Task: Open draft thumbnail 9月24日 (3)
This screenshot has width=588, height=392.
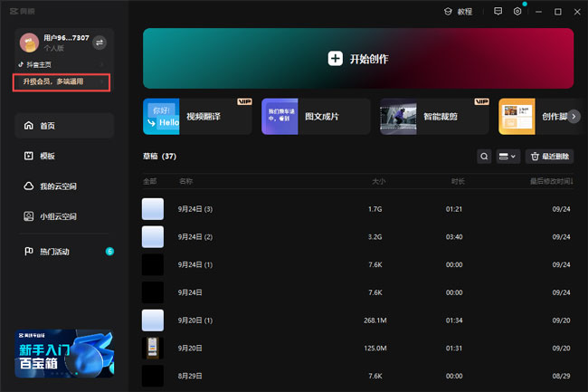Action: [x=153, y=209]
